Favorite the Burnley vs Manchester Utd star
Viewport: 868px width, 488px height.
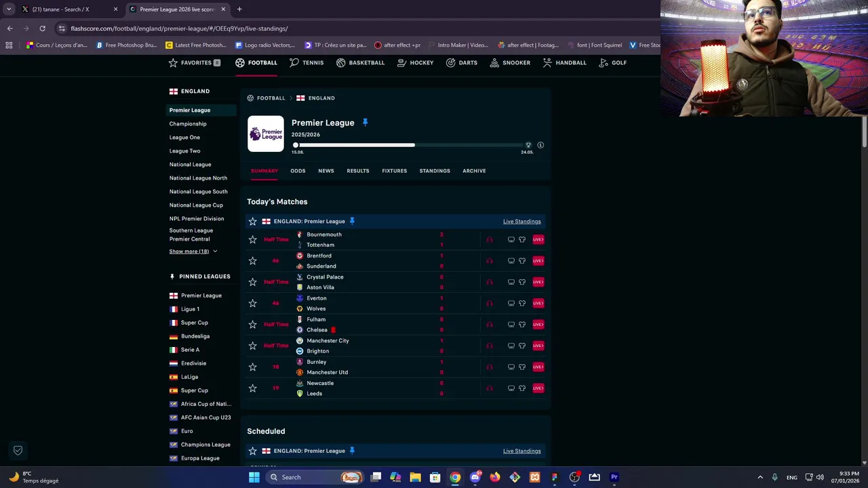pos(252,367)
